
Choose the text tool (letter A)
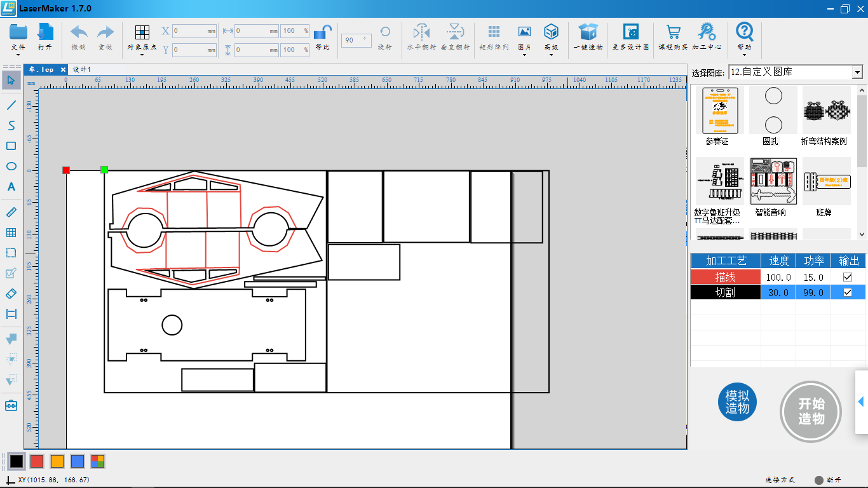(11, 187)
